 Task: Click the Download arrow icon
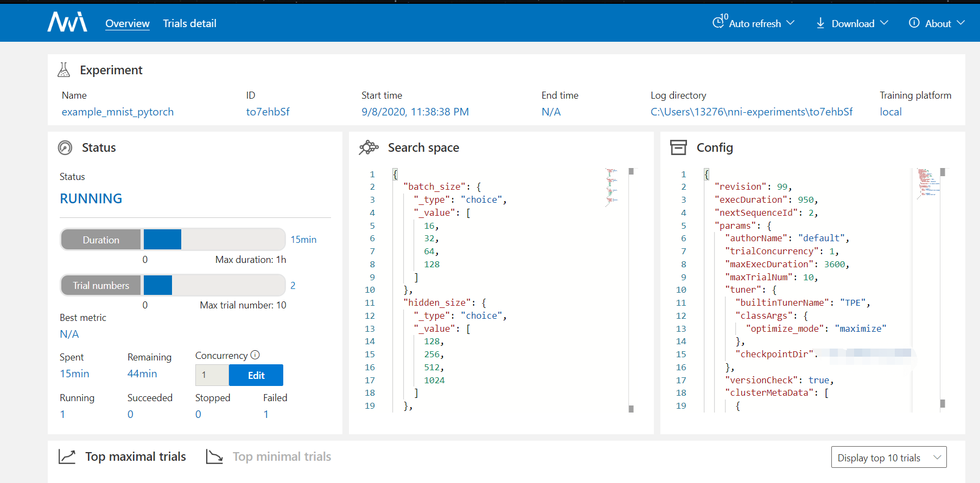tap(820, 23)
